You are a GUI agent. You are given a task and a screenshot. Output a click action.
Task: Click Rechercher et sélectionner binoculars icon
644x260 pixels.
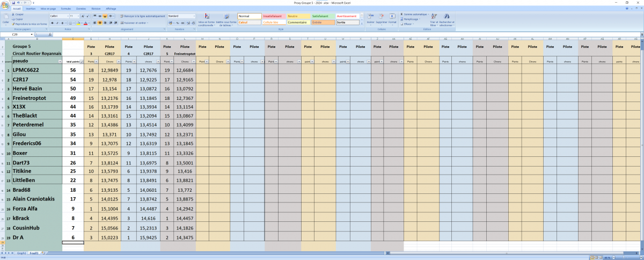pyautogui.click(x=447, y=16)
